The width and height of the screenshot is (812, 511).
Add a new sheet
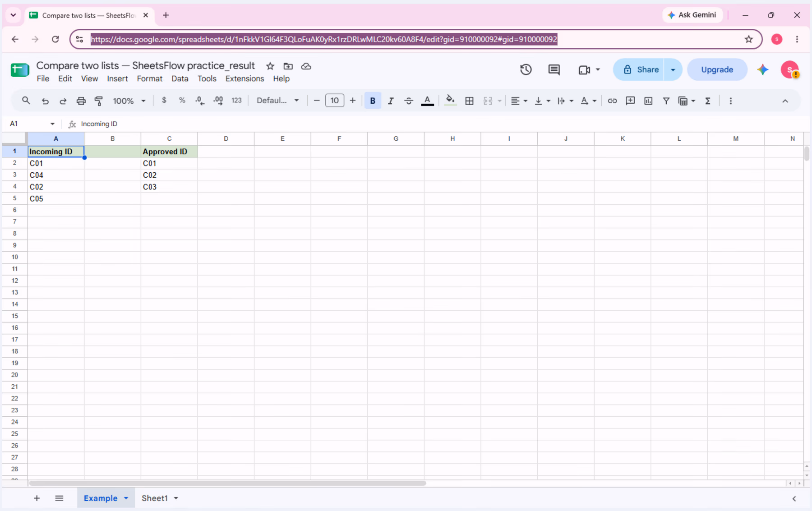[x=37, y=498]
